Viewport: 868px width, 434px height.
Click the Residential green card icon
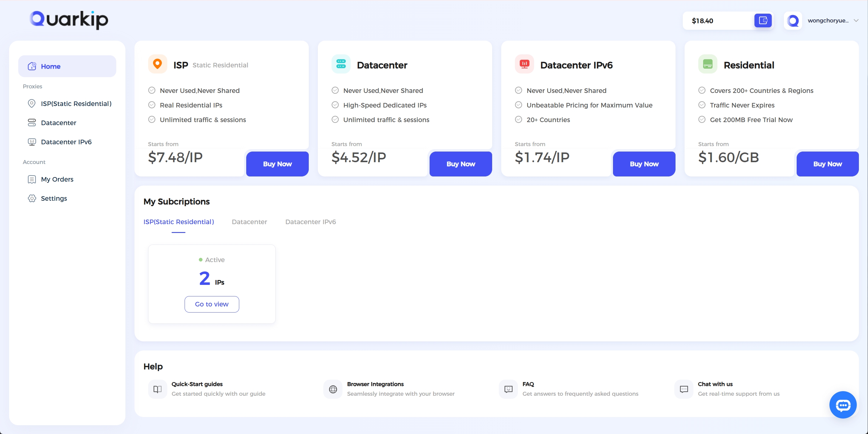click(707, 64)
